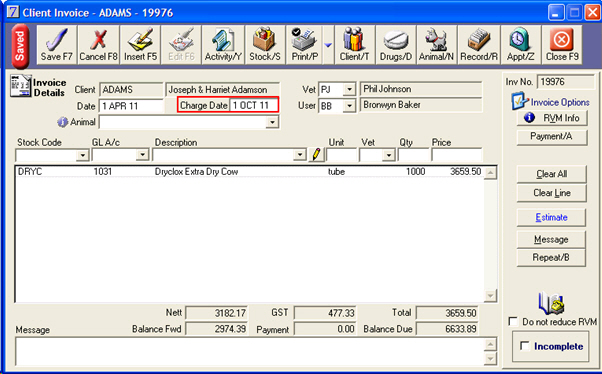
Task: Click the book and telephone icon
Action: tap(551, 303)
